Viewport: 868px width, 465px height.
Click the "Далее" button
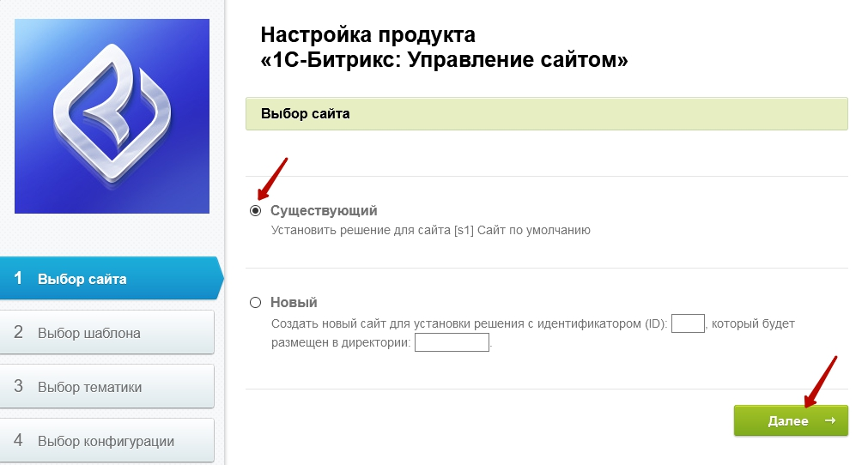tap(791, 420)
